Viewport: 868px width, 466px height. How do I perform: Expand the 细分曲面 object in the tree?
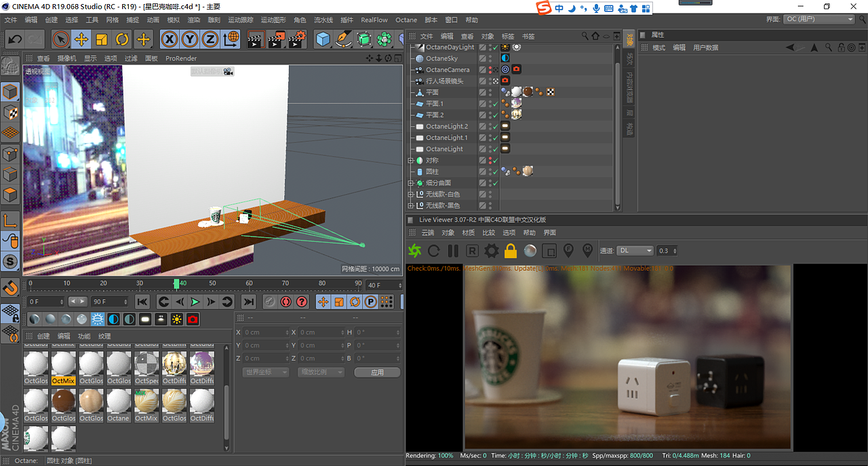coord(410,183)
